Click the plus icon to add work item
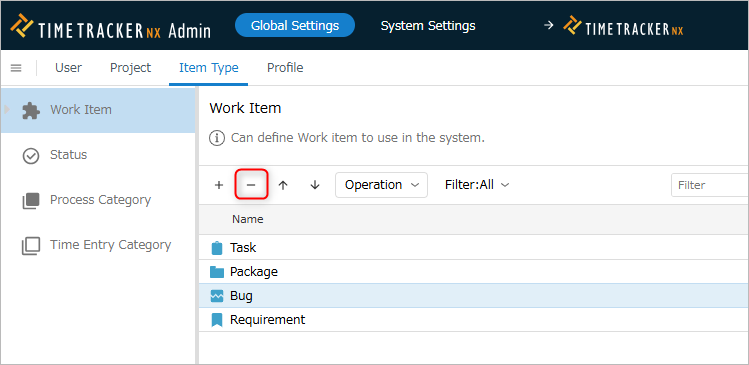 coord(219,185)
